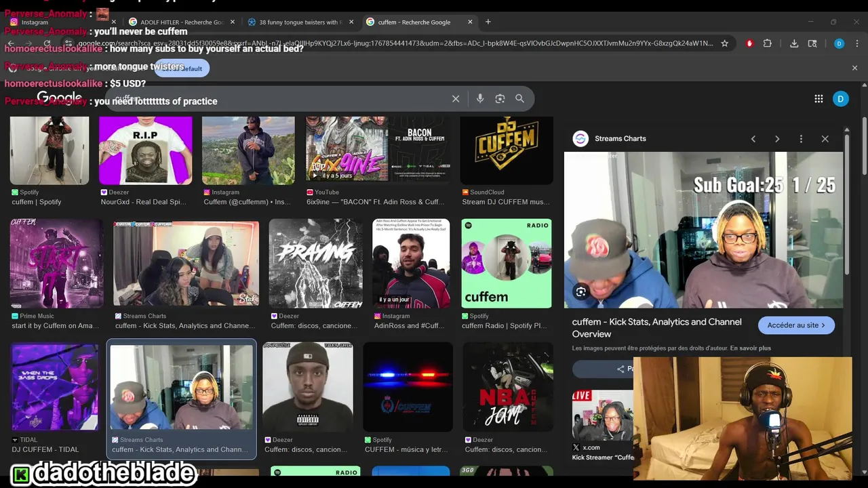
Task: Open the browser downloads icon
Action: click(x=794, y=43)
